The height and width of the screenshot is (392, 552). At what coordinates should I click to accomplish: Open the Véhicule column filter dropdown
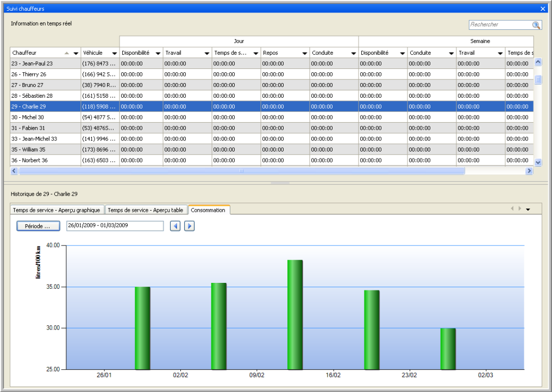point(114,53)
